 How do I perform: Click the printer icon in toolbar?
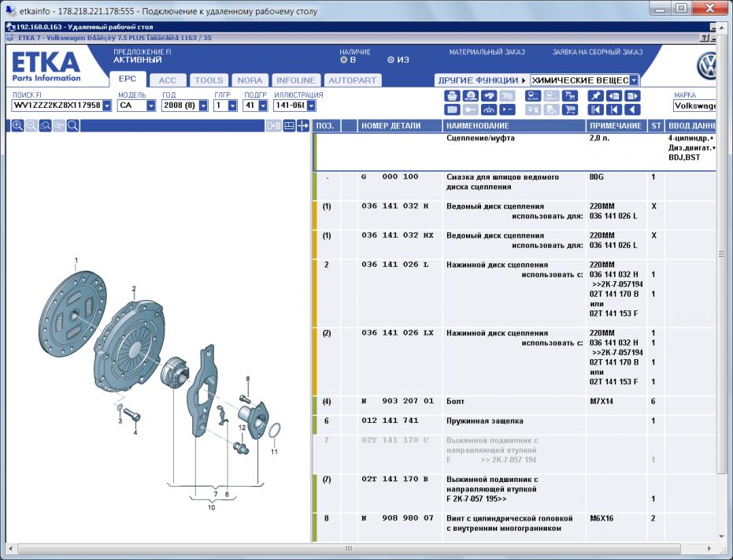[x=452, y=96]
